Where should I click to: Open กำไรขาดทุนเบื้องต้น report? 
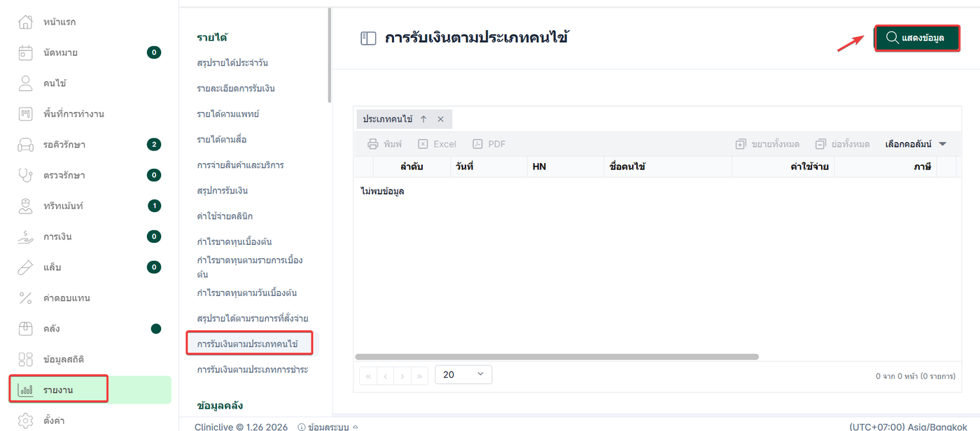pos(234,242)
